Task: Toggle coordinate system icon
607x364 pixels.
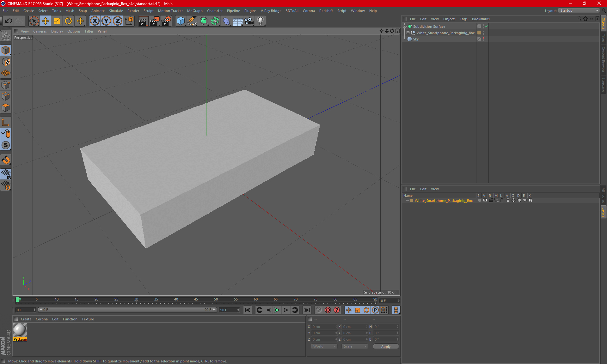Action: 129,21
